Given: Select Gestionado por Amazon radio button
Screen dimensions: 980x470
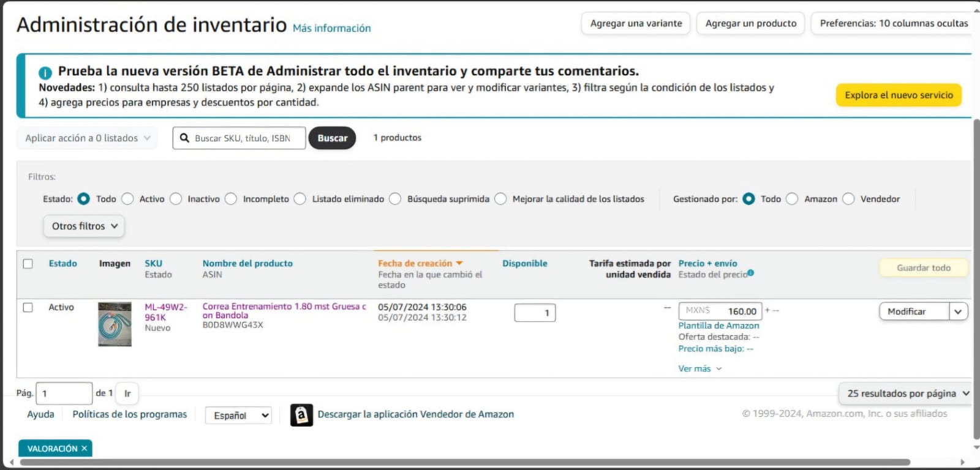Looking at the screenshot, I should [792, 199].
